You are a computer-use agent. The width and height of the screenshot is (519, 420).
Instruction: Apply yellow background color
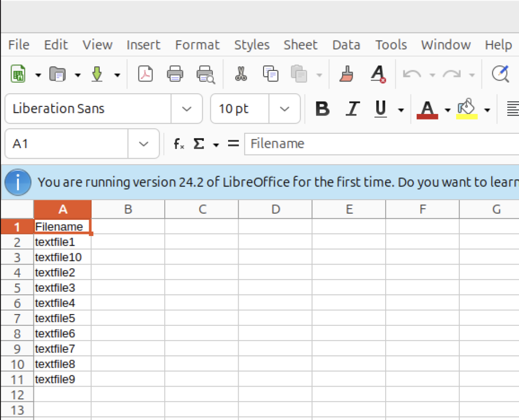click(467, 109)
